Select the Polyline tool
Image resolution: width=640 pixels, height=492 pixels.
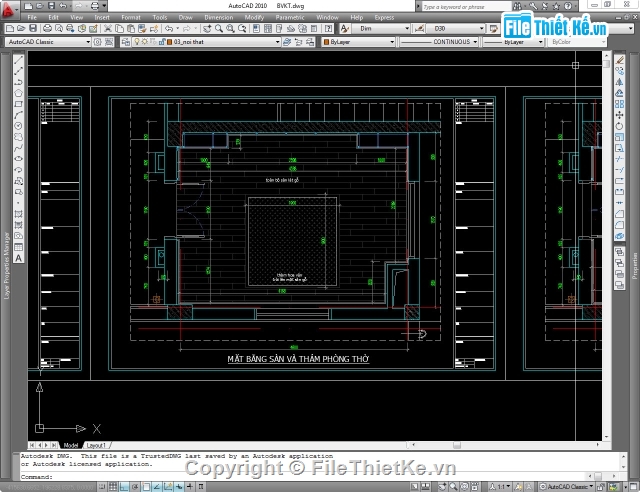coord(18,82)
